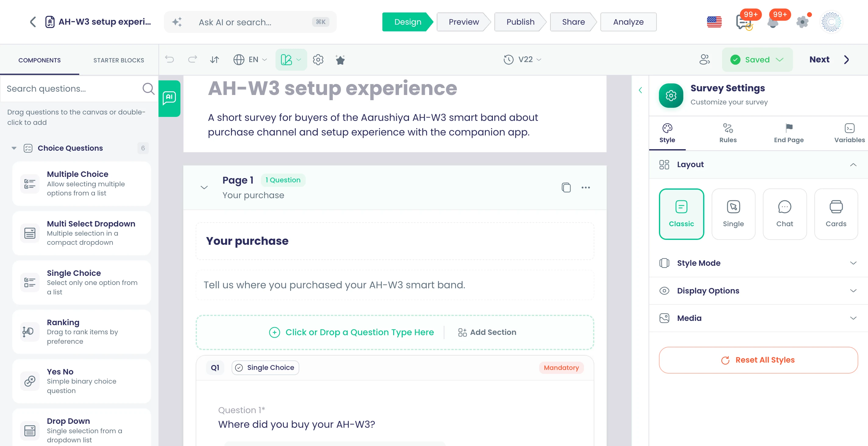The width and height of the screenshot is (868, 446).
Task: Click the Reset All Styles button
Action: [758, 360]
